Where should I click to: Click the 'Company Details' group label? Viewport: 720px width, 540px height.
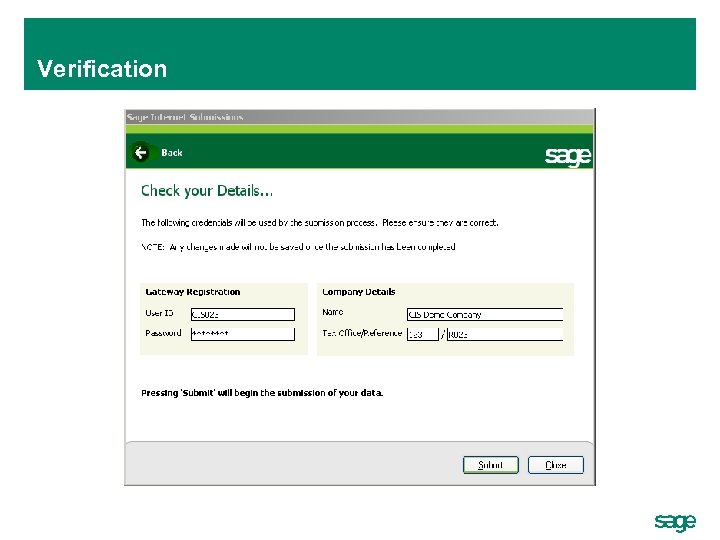(359, 292)
